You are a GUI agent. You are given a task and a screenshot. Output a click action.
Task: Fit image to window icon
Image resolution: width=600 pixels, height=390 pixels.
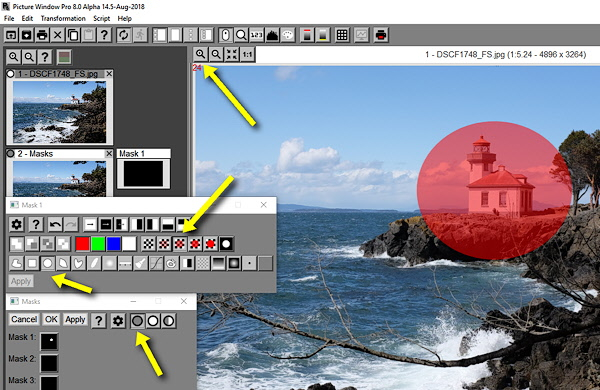(x=232, y=54)
